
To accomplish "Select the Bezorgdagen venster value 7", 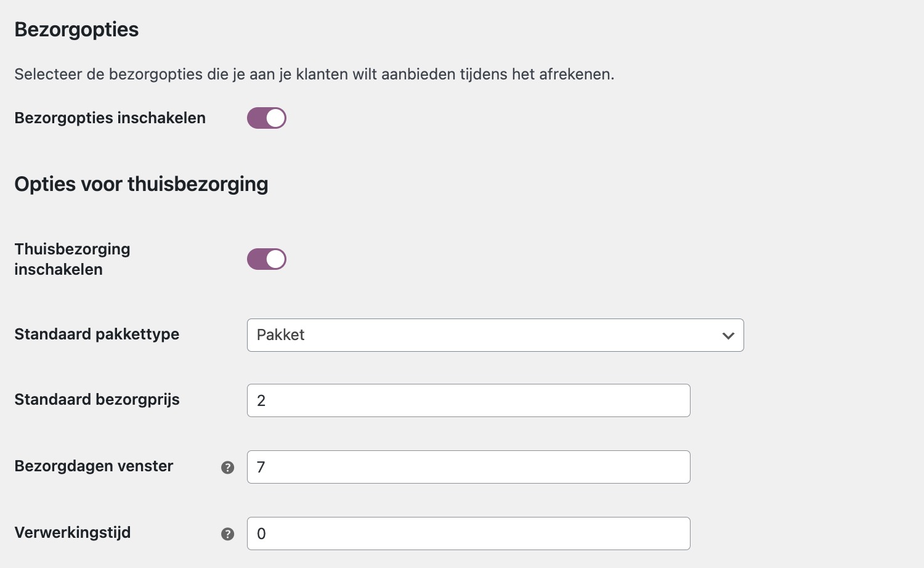I will pos(468,467).
